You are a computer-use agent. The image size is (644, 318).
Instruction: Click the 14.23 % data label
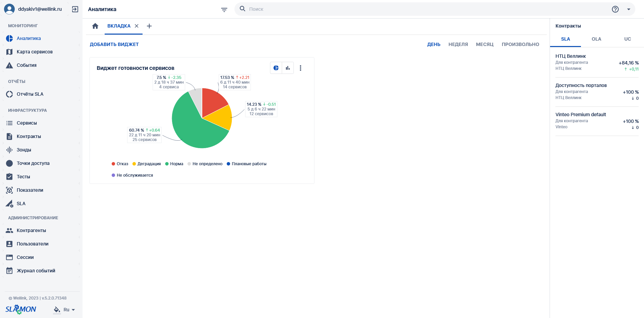(261, 109)
